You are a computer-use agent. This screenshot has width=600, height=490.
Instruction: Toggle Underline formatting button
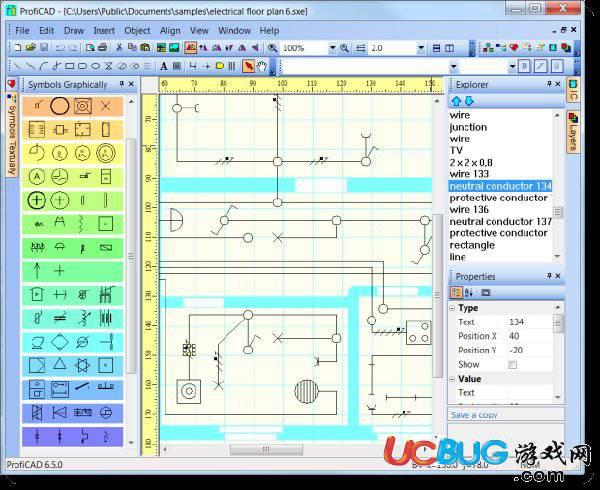click(557, 67)
